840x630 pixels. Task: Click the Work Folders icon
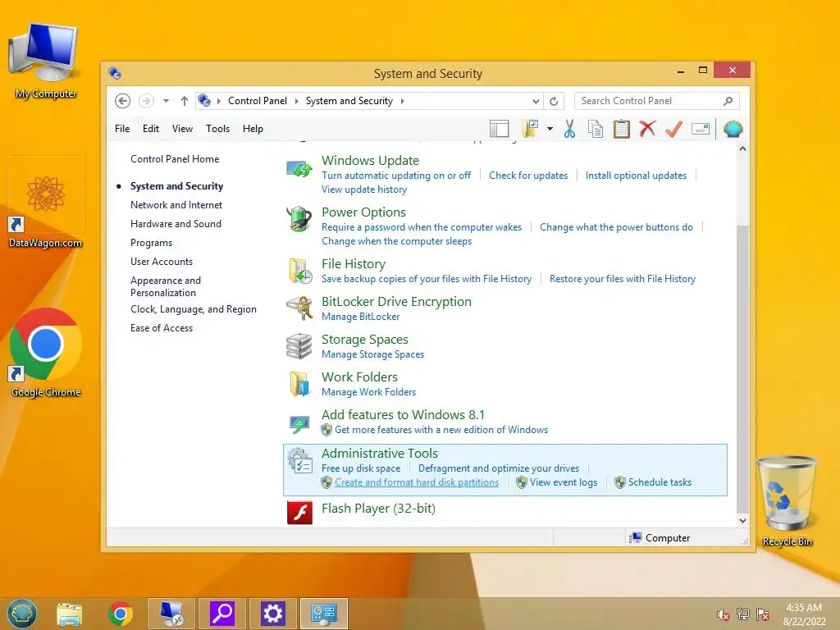tap(299, 384)
